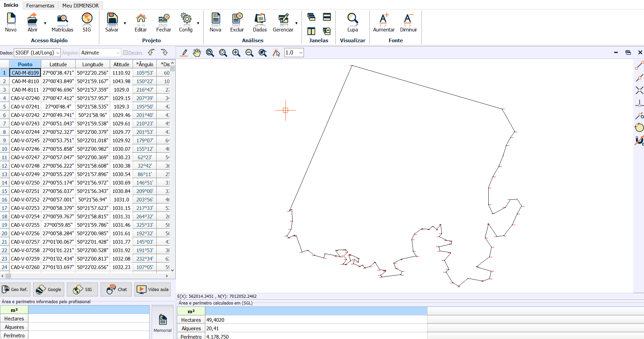This screenshot has width=644, height=339.
Task: Click the Google button
Action: point(49,290)
